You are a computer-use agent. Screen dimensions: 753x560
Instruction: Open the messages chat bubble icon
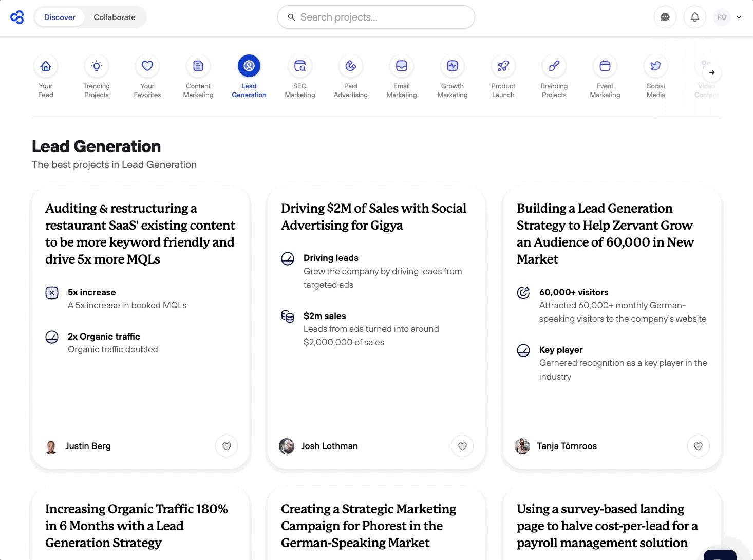(x=665, y=17)
